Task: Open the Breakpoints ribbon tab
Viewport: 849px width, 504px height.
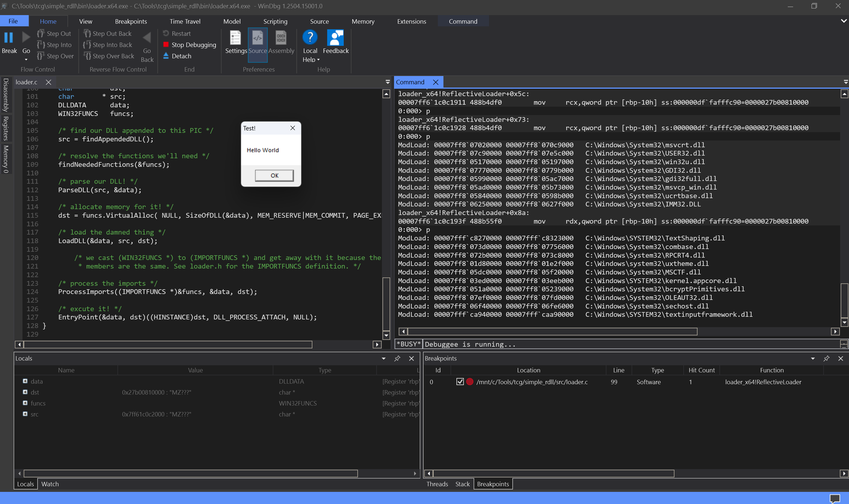Action: coord(131,21)
